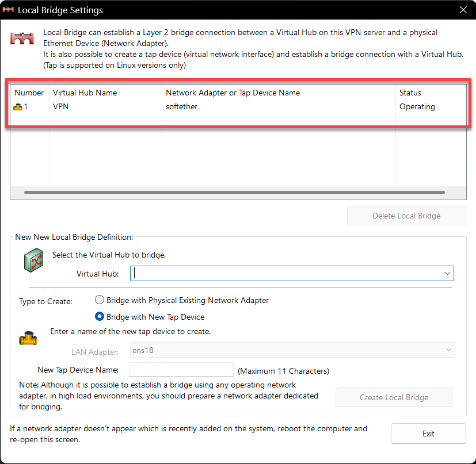Click the tap device icon in row 1
476x464 pixels.
pyautogui.click(x=18, y=107)
